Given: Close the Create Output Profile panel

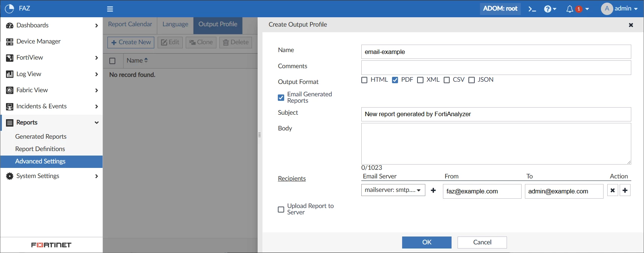Looking at the screenshot, I should pos(631,25).
